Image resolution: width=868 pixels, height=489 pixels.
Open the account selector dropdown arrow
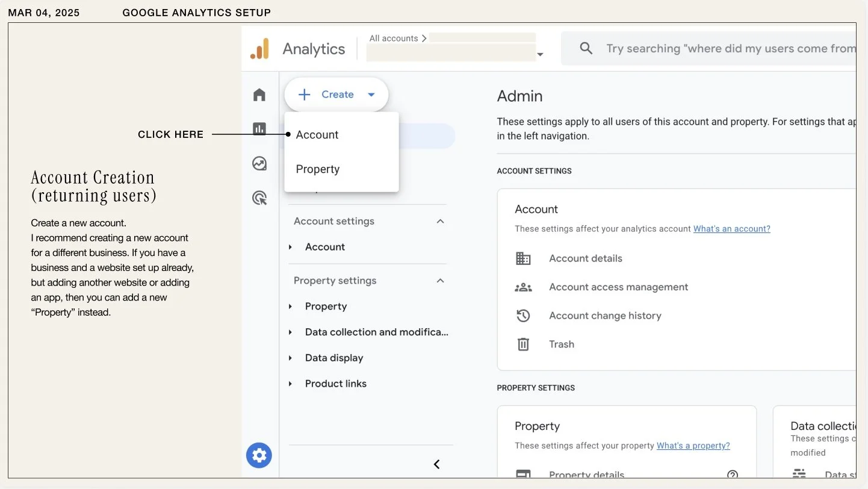point(540,54)
